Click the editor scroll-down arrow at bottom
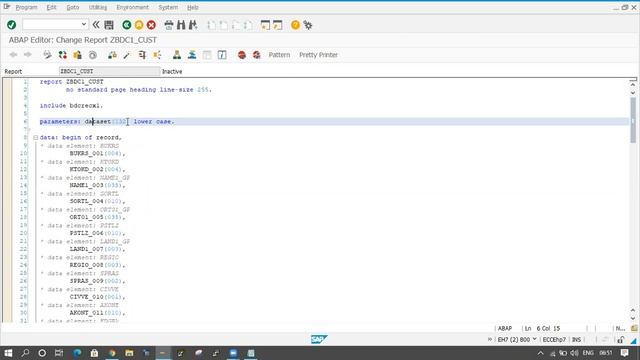This screenshot has height=360, width=640. [x=633, y=318]
